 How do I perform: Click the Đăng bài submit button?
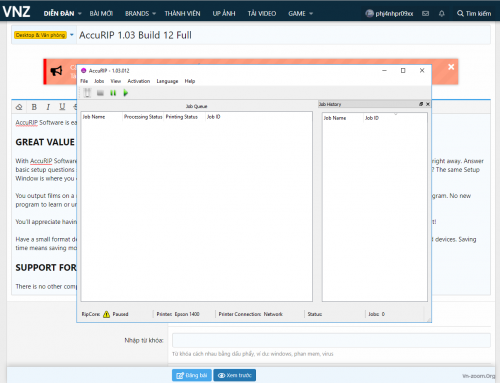point(192,375)
